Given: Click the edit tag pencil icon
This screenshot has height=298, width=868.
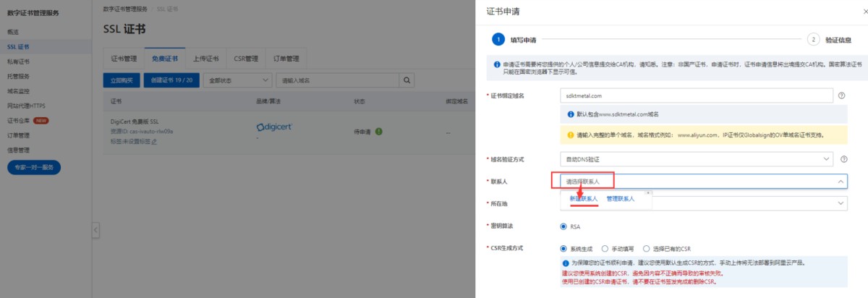Looking at the screenshot, I should point(154,141).
